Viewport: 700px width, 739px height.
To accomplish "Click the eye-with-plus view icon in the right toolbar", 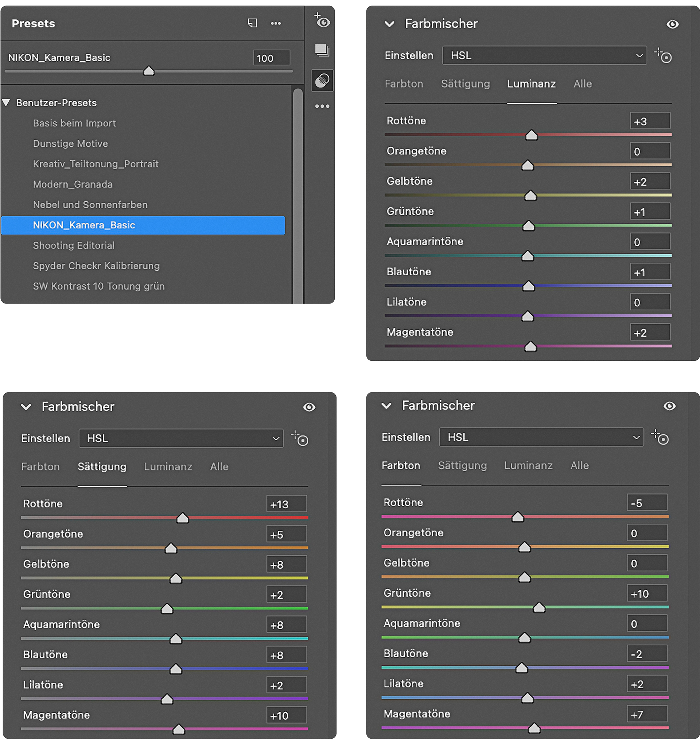I will pyautogui.click(x=322, y=21).
